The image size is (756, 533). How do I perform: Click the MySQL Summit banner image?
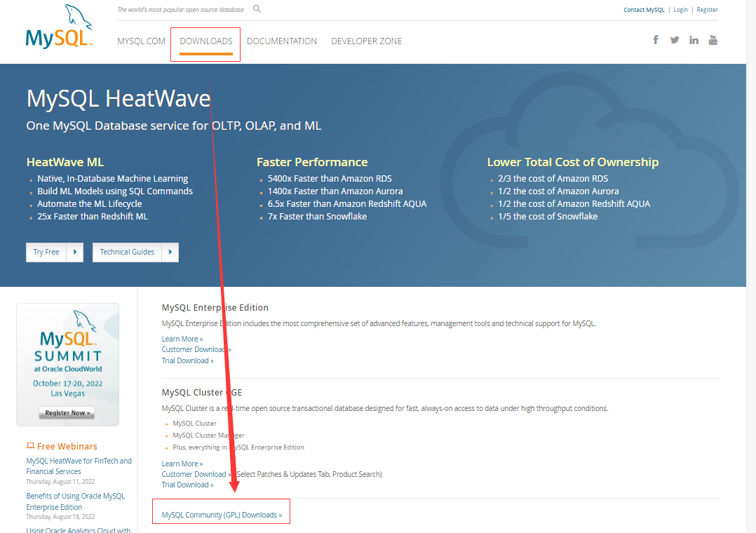point(67,365)
